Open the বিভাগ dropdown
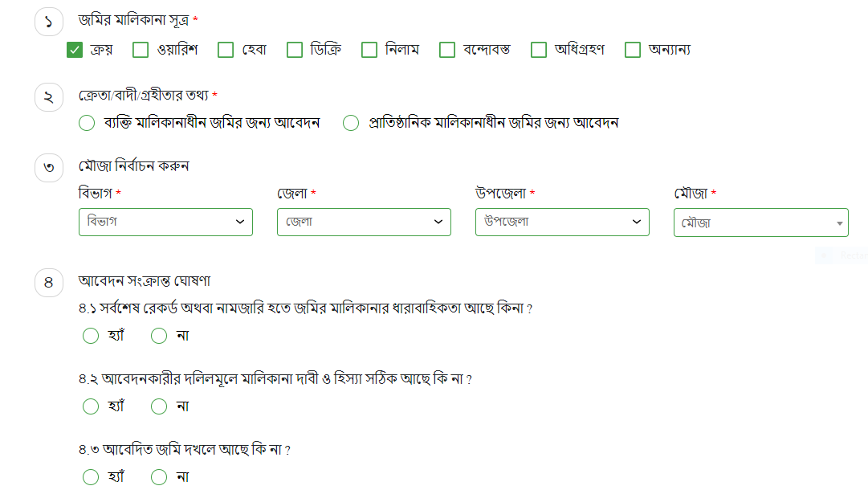Image resolution: width=868 pixels, height=490 pixels. (x=165, y=222)
